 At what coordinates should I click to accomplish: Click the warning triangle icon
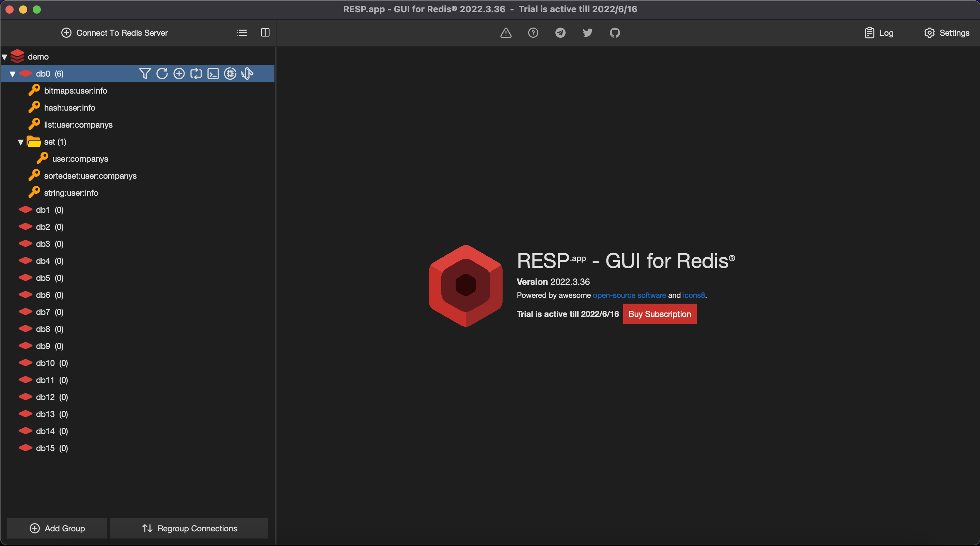coord(506,33)
